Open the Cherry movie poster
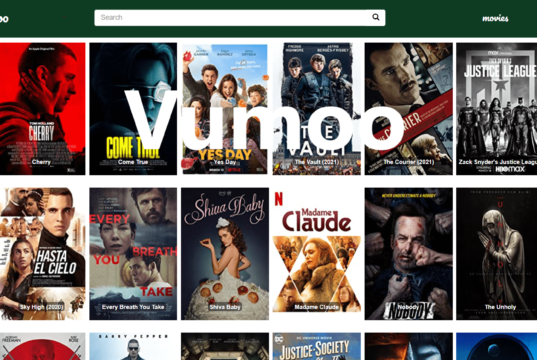The width and height of the screenshot is (537, 360). click(42, 109)
